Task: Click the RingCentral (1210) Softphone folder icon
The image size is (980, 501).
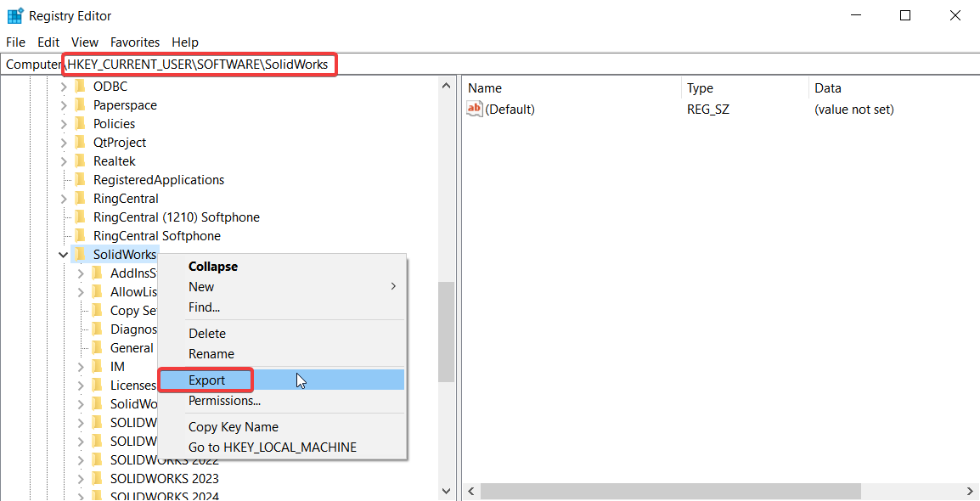Action: click(80, 217)
